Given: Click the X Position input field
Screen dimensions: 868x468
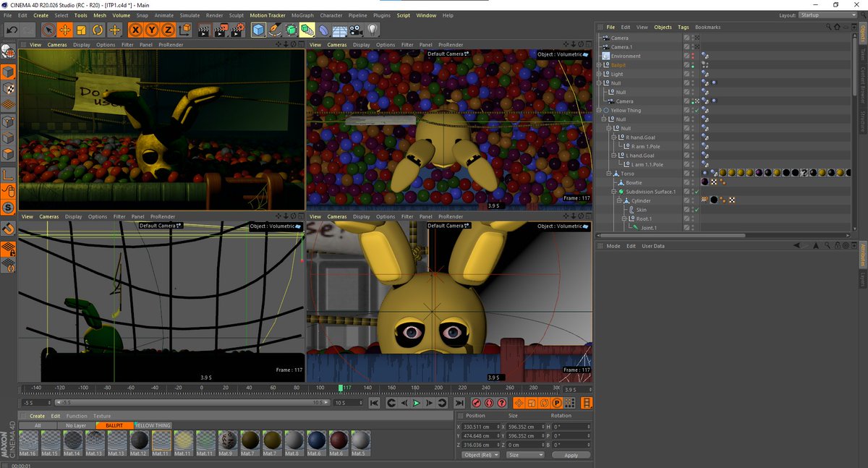Looking at the screenshot, I should pyautogui.click(x=480, y=427).
